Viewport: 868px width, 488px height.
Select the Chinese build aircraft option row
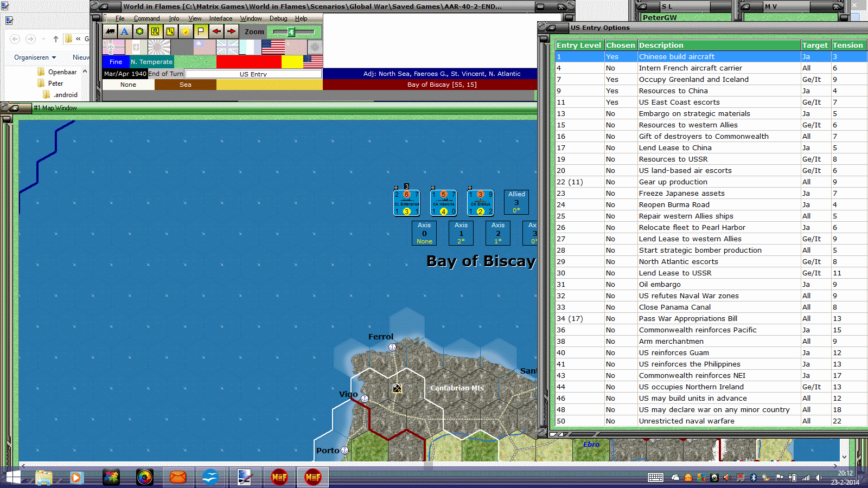point(711,56)
